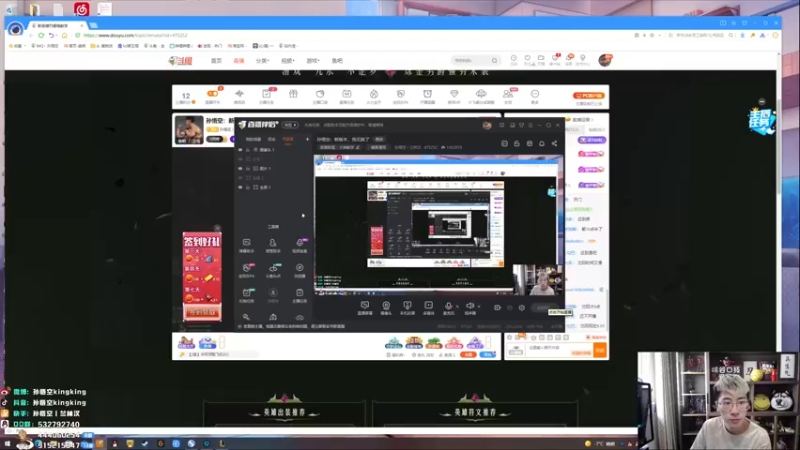Click the cloud icon in streamer toolbar
800x450 pixels.
coord(481,94)
